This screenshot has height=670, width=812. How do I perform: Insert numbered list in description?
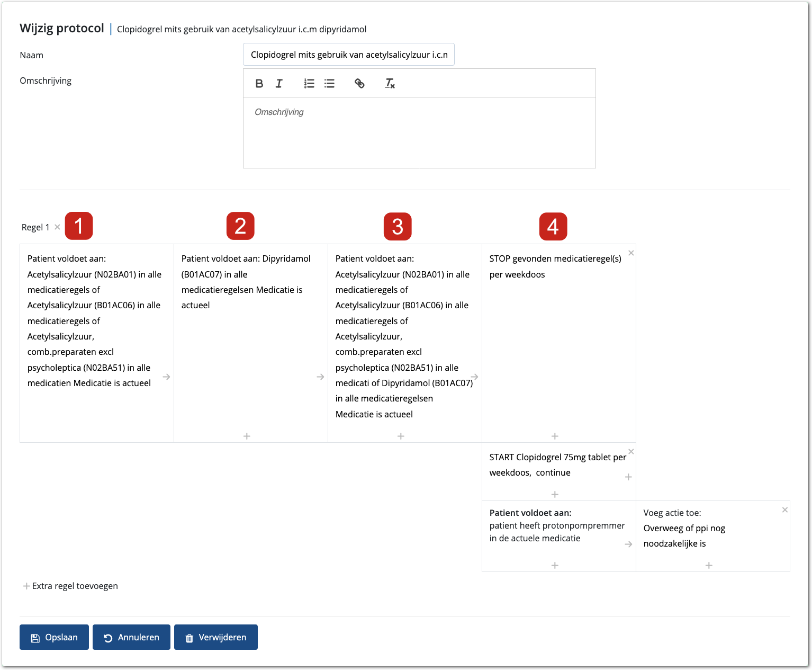[x=309, y=83]
